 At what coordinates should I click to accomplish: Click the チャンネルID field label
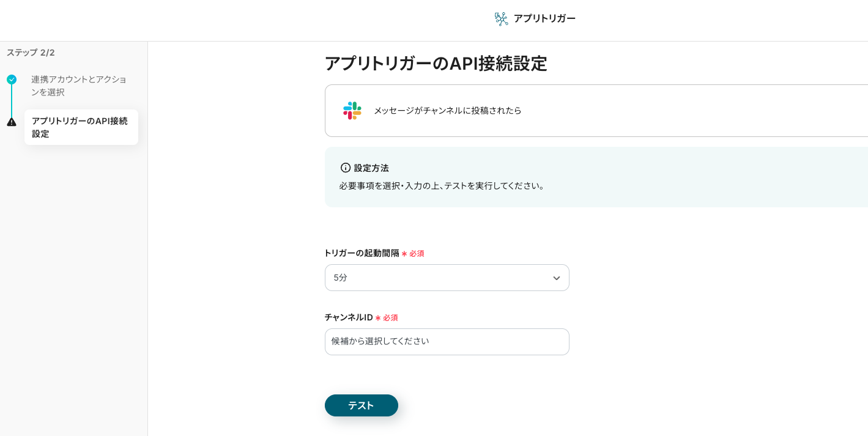click(x=349, y=317)
